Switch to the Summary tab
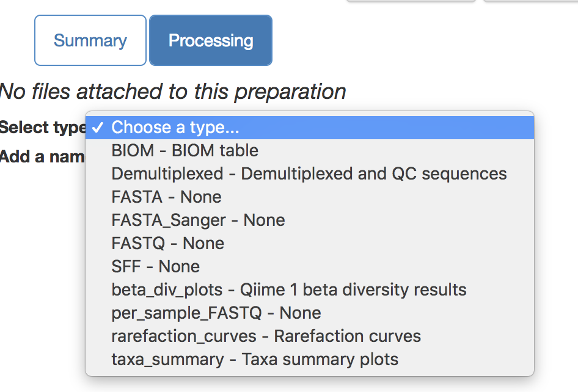The height and width of the screenshot is (392, 578). coord(90,40)
